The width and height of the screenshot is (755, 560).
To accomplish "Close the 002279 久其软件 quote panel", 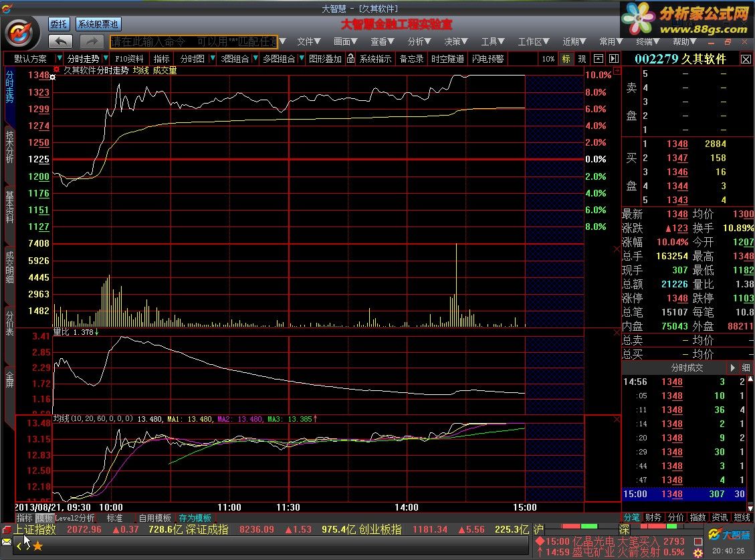I will 746,59.
